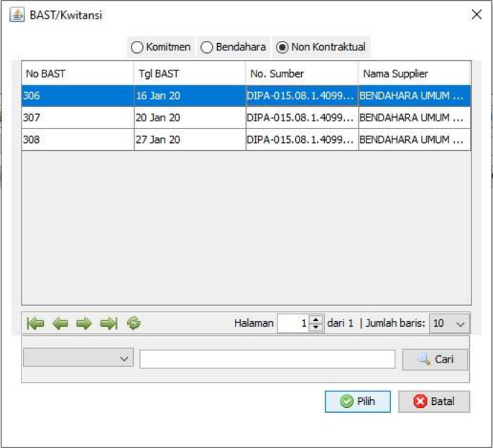This screenshot has height=448, width=493.
Task: Select the Non Kontraktual radio option
Action: tap(282, 47)
